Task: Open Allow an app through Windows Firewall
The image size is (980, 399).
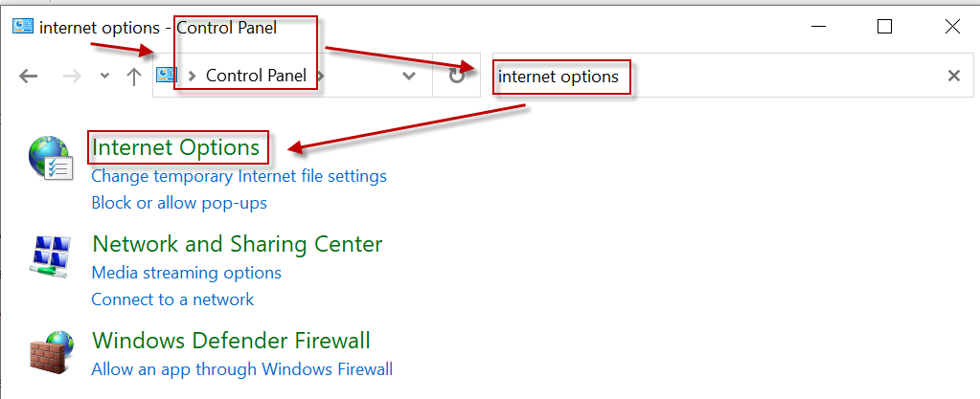Action: pos(242,369)
